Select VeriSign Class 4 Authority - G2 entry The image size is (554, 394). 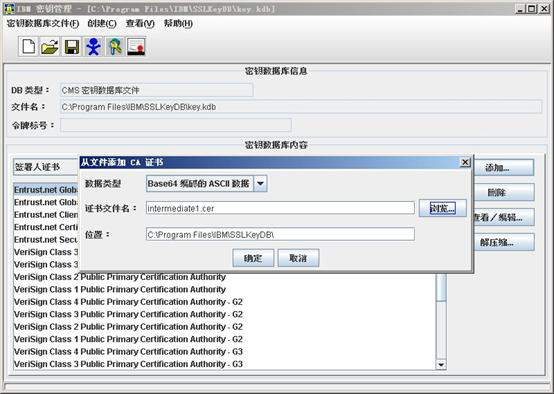[x=225, y=302]
